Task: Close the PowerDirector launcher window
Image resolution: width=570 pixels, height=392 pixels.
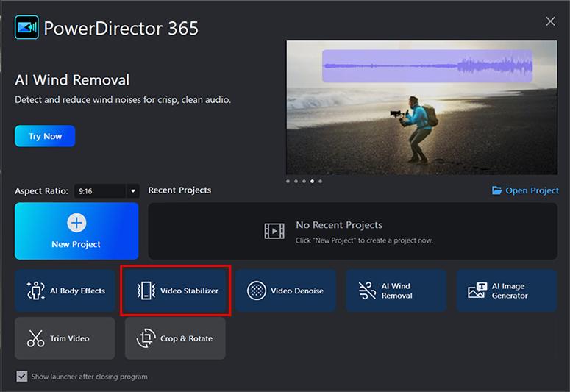Action: [550, 21]
